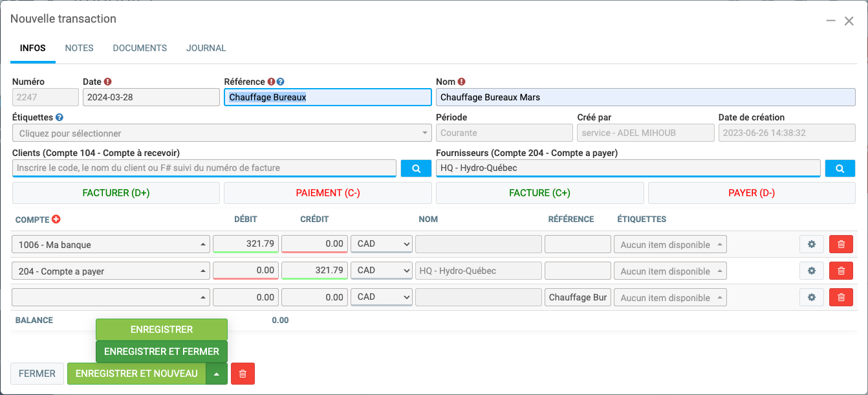Delete the 204 - Compte a payer row

(x=841, y=271)
